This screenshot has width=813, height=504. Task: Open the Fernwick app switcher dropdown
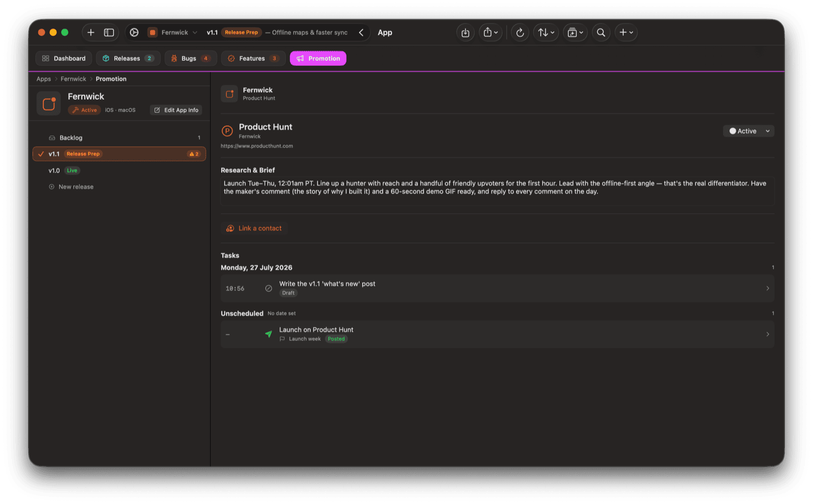point(173,33)
